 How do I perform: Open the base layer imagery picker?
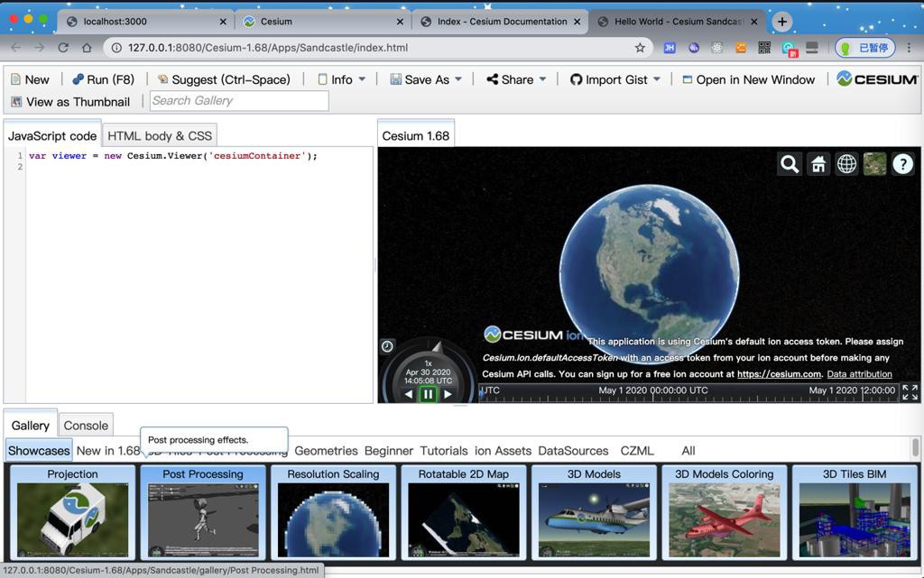click(x=874, y=163)
